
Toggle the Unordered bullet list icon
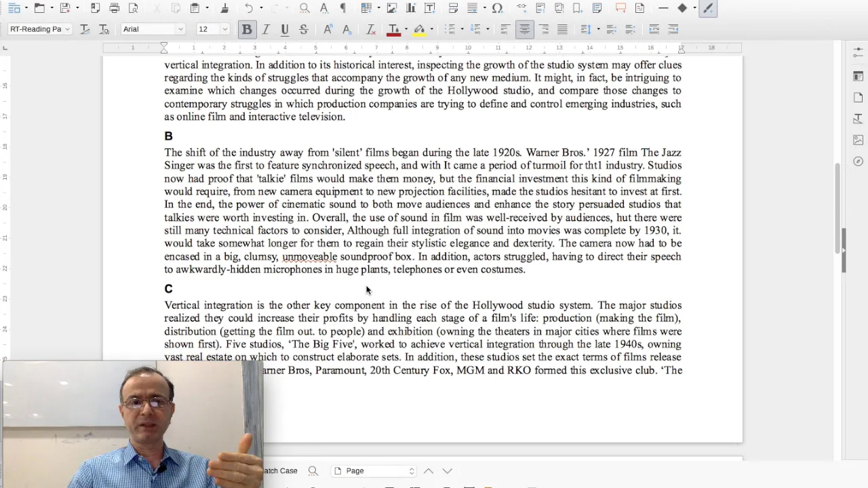pos(449,29)
